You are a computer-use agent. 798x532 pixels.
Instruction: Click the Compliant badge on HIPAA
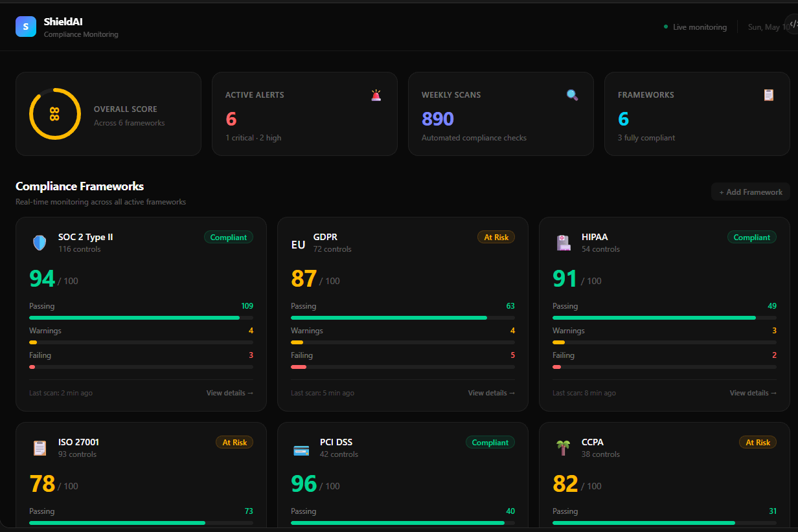[x=752, y=238]
